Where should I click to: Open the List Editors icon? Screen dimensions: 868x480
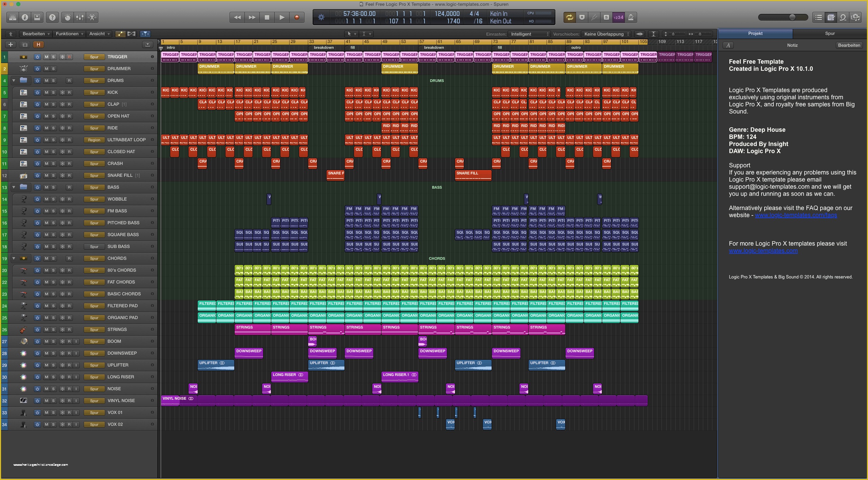pos(819,17)
